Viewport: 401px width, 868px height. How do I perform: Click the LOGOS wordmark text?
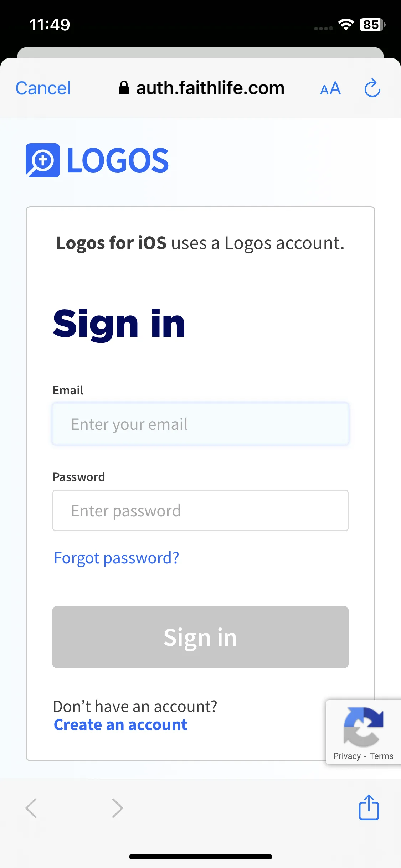click(118, 160)
